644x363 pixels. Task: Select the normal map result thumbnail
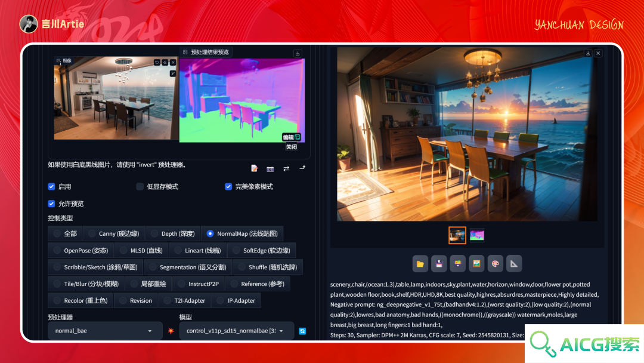coord(477,235)
